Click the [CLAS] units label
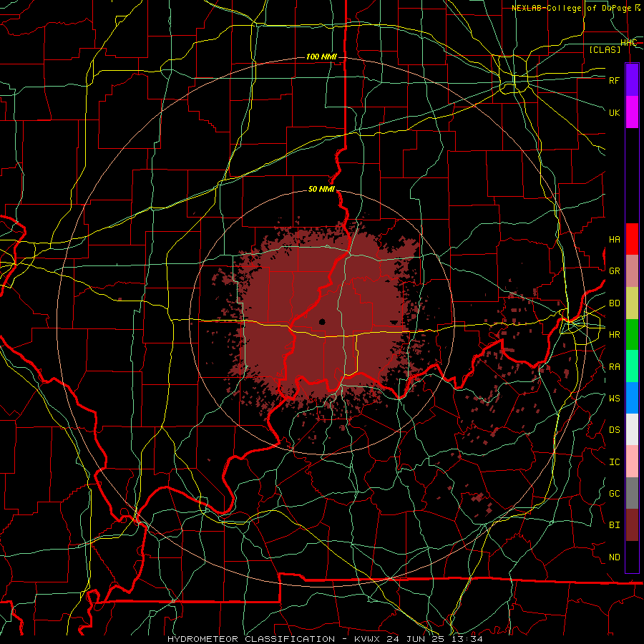The width and height of the screenshot is (644, 644). (x=605, y=49)
